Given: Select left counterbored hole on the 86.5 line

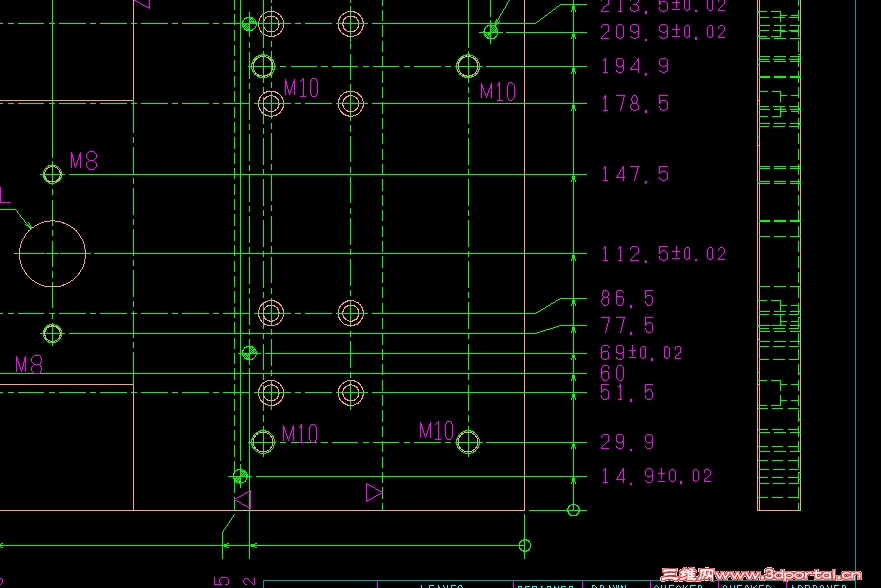Looking at the screenshot, I should click(271, 313).
